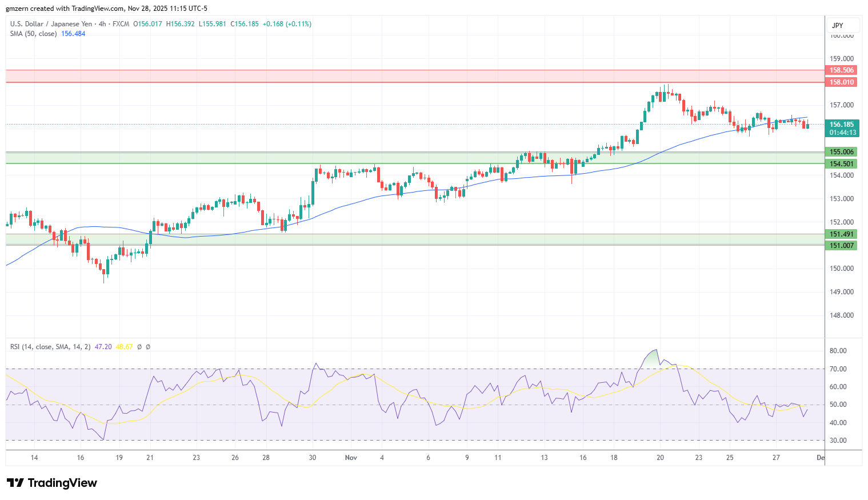Click the RSI (14, close, SMA, 14, 2) legend
Screen dimensions: 868x500
(x=50, y=347)
